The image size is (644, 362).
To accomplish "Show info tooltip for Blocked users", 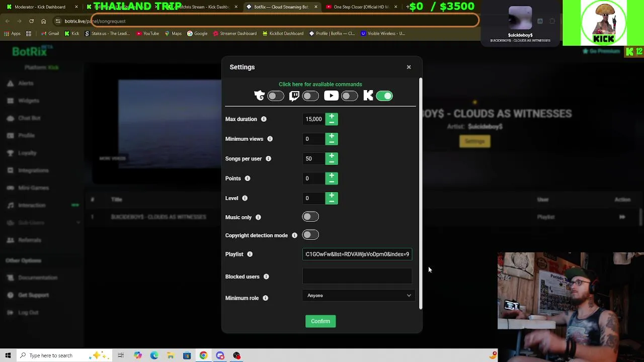I will coord(266,277).
